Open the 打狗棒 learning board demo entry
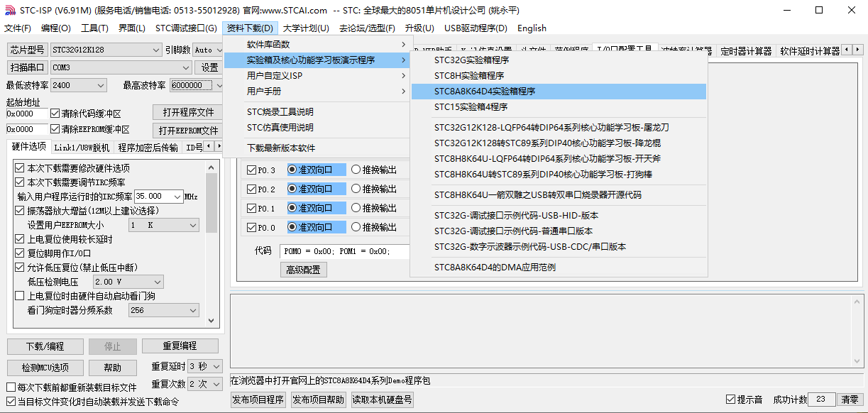This screenshot has width=868, height=413. point(559,175)
